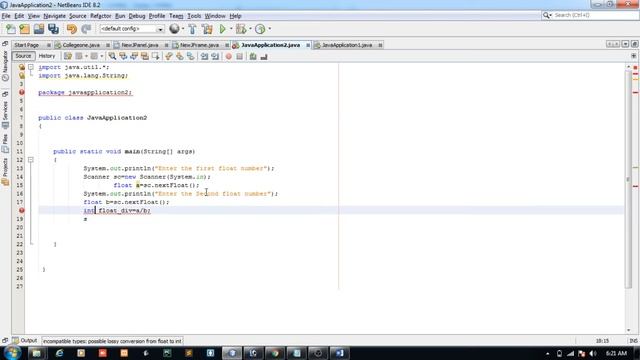Click the Find Selection magnifier icon
Viewport: 640px width, 360px height.
pos(112,56)
